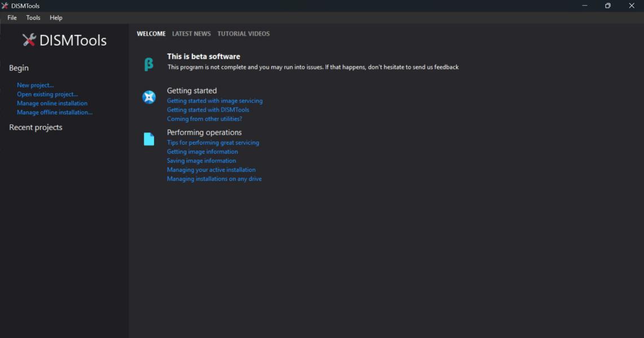Click the DISMTools title bar app icon
644x338 pixels.
pos(5,6)
